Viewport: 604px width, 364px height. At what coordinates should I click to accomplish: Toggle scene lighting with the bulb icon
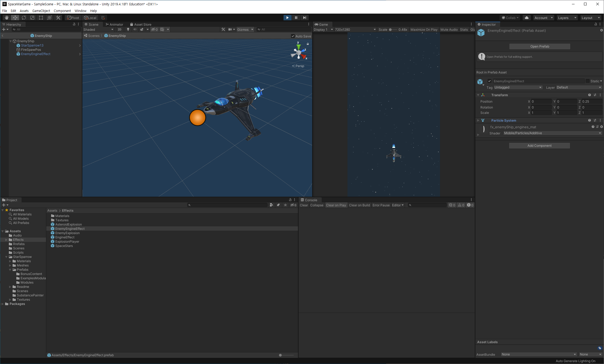(128, 30)
